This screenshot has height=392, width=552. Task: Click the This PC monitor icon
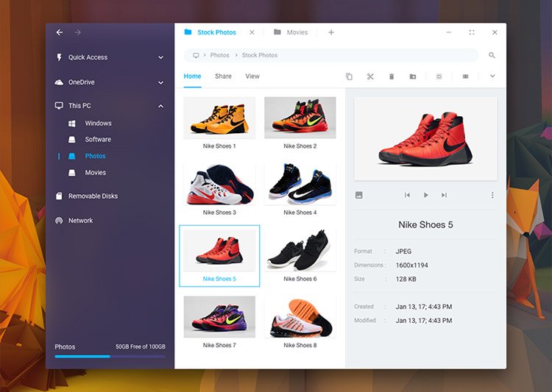[x=59, y=106]
